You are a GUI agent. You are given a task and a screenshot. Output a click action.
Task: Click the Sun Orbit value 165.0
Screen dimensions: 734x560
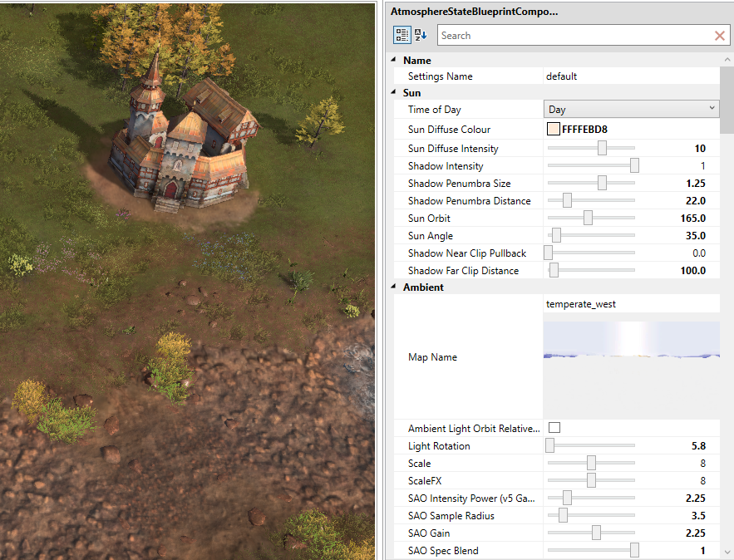click(692, 218)
